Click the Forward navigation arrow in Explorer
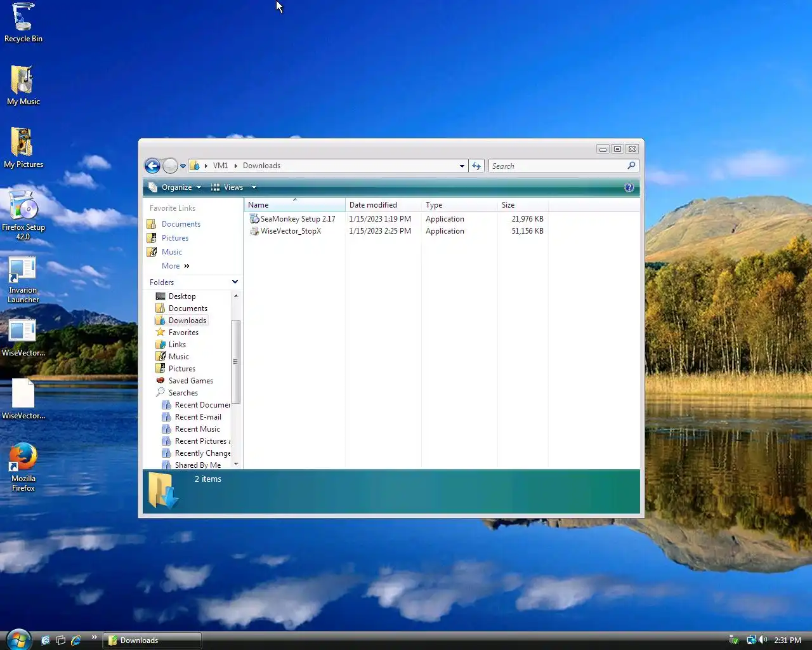This screenshot has width=812, height=650. (x=170, y=166)
